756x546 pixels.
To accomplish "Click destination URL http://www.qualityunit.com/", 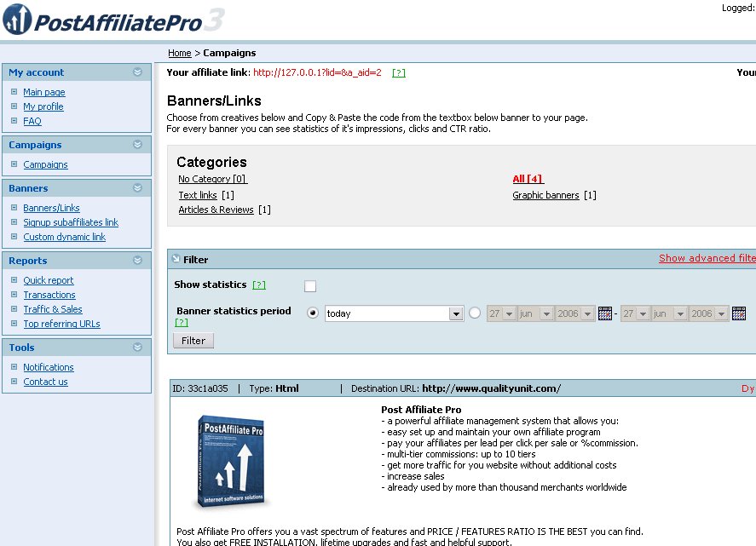I will coord(491,388).
